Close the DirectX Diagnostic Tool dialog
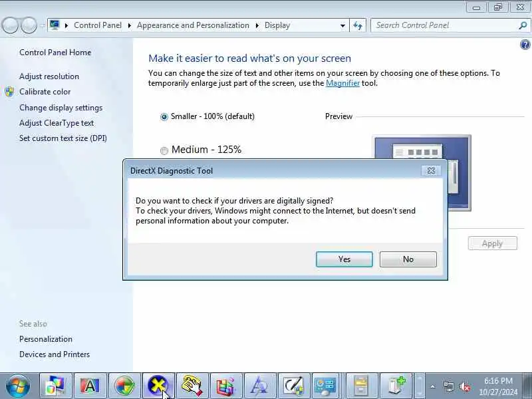532x399 pixels. [x=431, y=170]
